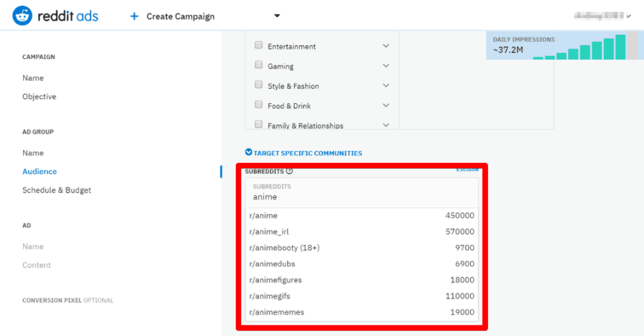
Task: Tick the Food & Drink checkbox
Action: (x=259, y=105)
